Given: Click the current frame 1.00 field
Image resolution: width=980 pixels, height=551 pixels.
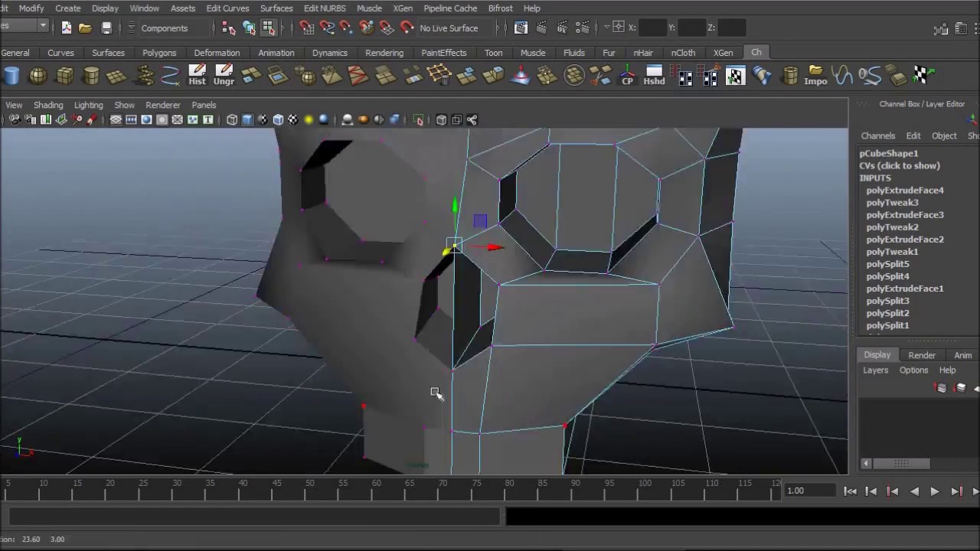Looking at the screenshot, I should (808, 491).
